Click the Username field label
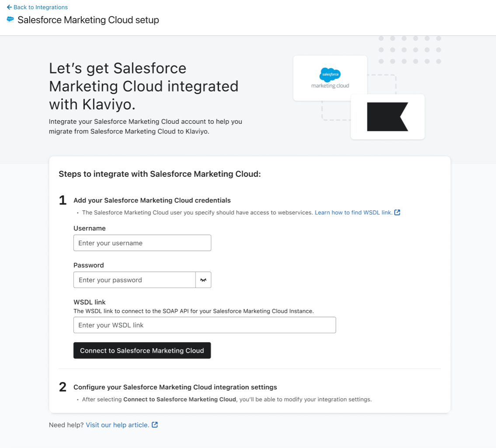This screenshot has height=448, width=496. point(90,228)
